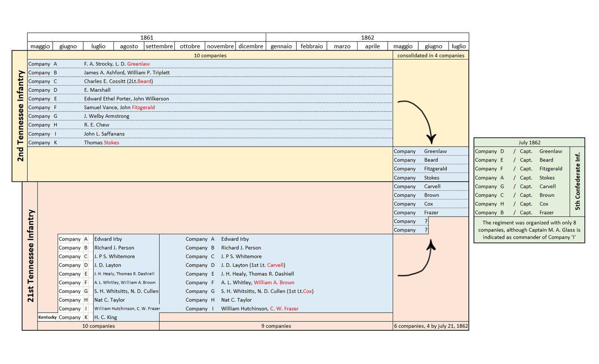Viewport: 599px width, 364px height.
Task: Click the Kentucky label beside Company K
Action: (x=48, y=317)
